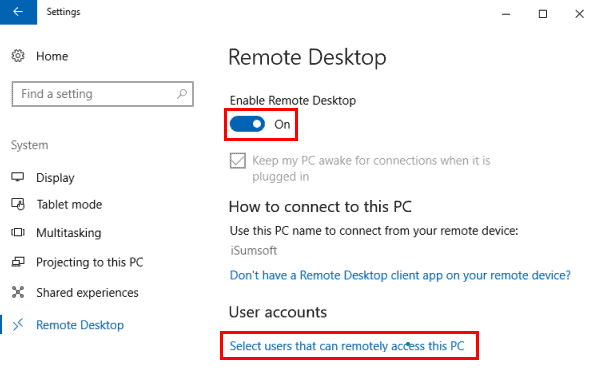Image resolution: width=596 pixels, height=376 pixels.
Task: Maximize the Settings window
Action: click(x=543, y=14)
